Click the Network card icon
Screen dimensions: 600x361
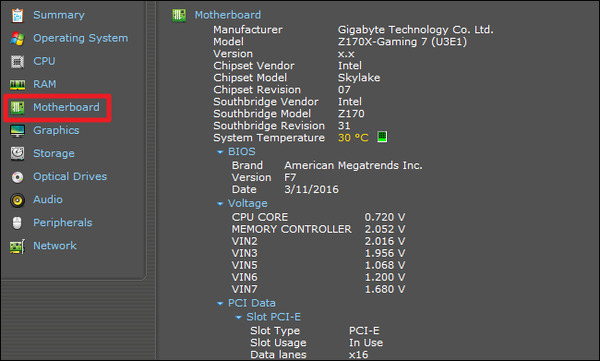[x=17, y=246]
